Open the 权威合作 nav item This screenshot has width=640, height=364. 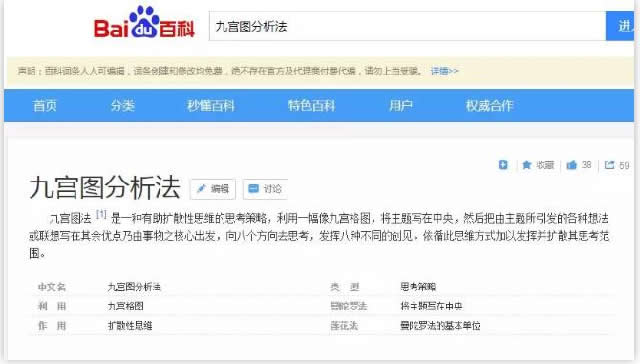489,106
